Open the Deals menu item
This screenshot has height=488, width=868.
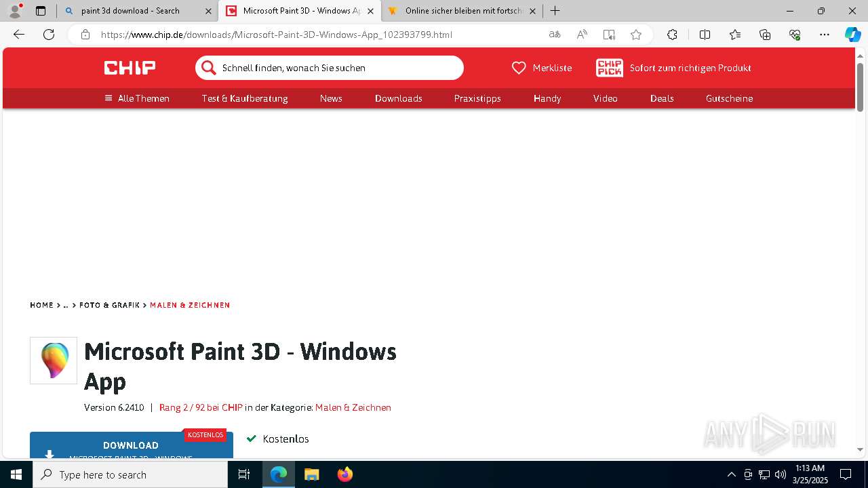pos(662,98)
